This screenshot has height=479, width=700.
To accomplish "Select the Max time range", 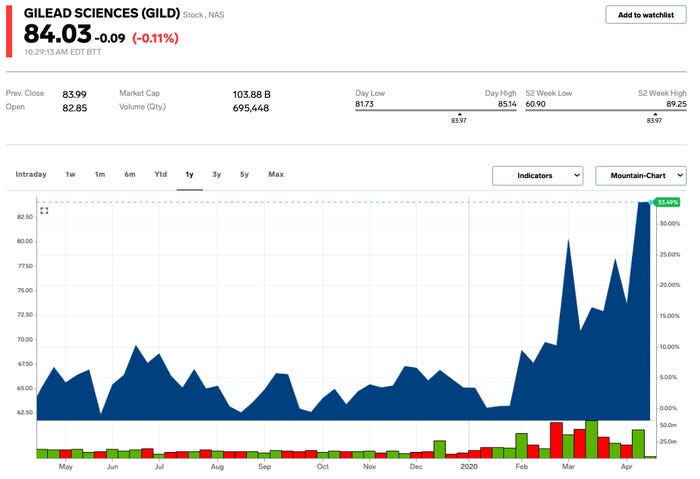I will point(276,174).
